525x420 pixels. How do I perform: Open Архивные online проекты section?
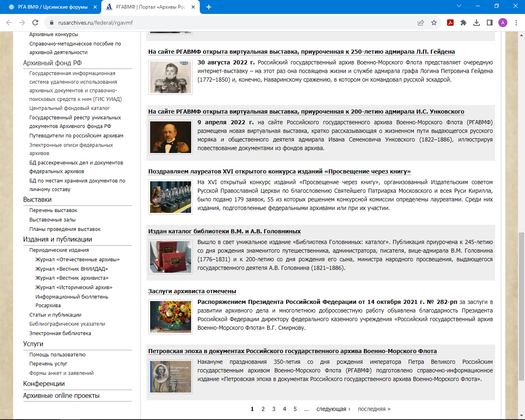coord(61,395)
